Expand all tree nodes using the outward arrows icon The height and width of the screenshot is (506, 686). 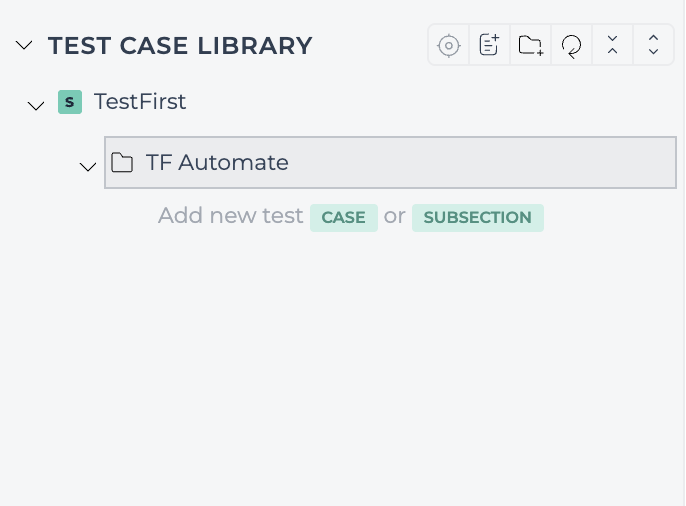point(653,45)
